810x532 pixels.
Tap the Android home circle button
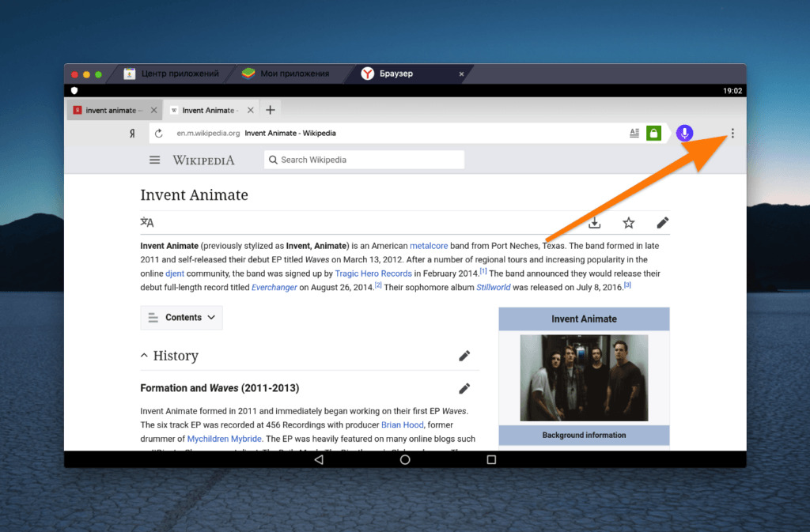pos(405,459)
